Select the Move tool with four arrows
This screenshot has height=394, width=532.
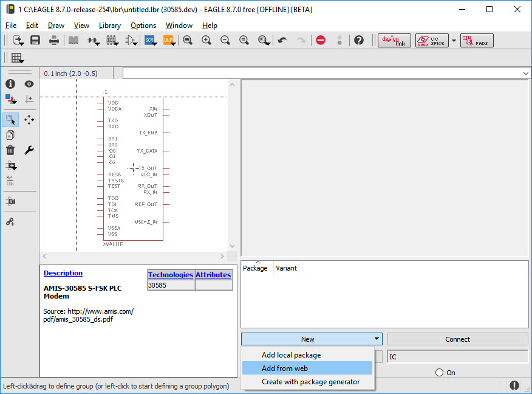(29, 120)
